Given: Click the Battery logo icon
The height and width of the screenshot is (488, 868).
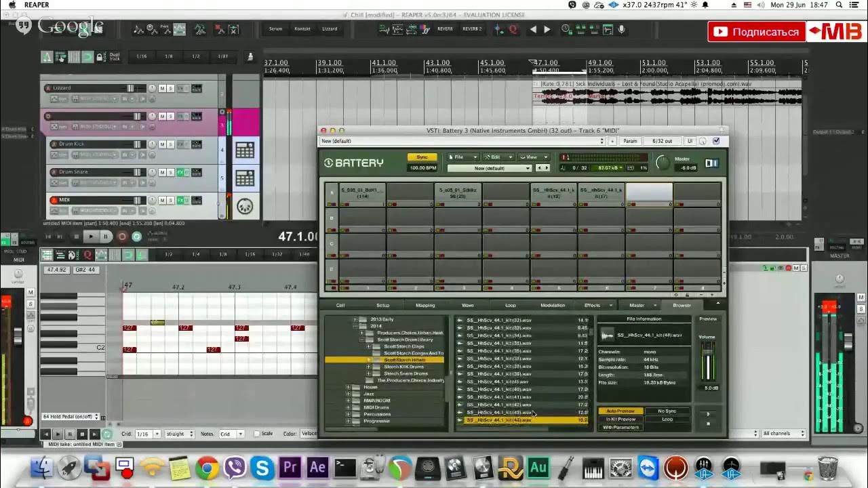Looking at the screenshot, I should 328,163.
